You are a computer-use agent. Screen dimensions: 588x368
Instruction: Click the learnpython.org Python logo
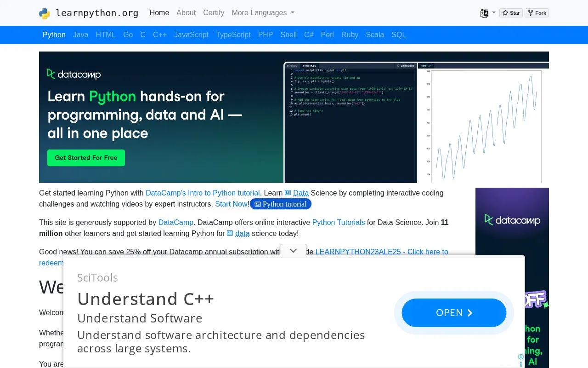click(45, 13)
